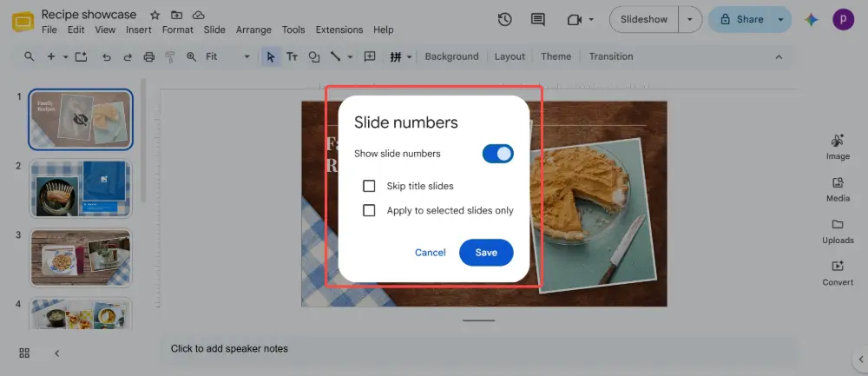Select the Line tool
The width and height of the screenshot is (868, 376).
[x=335, y=56]
